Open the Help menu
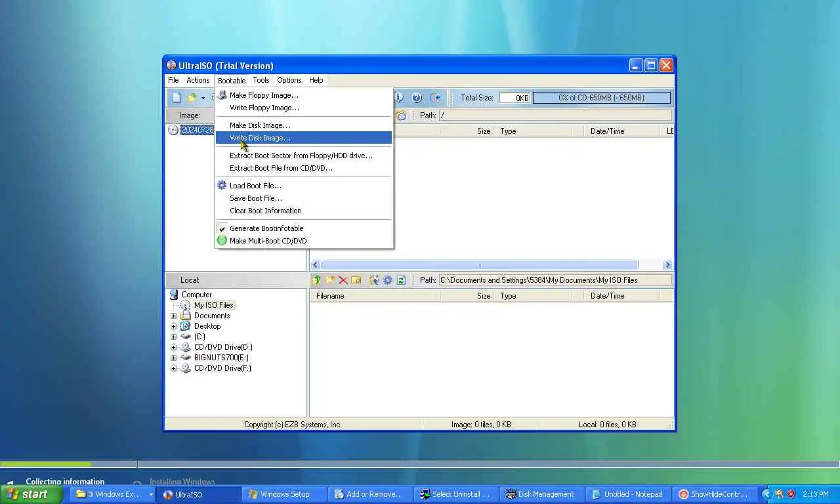 [x=316, y=80]
